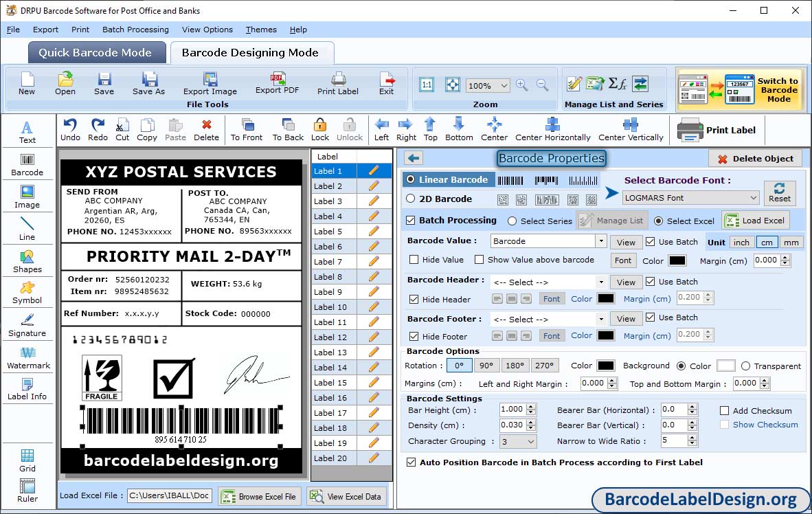This screenshot has width=812, height=514.
Task: Enable Show Value above barcode
Action: pos(479,260)
